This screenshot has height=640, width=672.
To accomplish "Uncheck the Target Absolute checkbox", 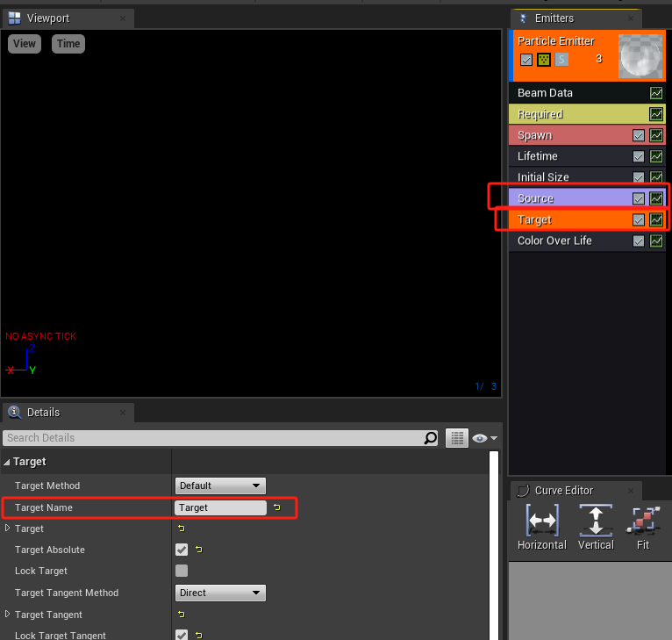I will point(182,550).
